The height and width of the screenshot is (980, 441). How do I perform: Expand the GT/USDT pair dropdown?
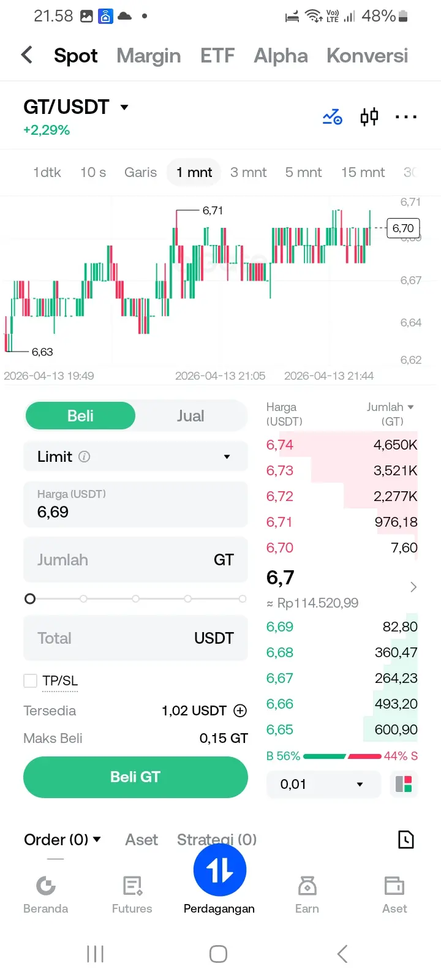[124, 107]
